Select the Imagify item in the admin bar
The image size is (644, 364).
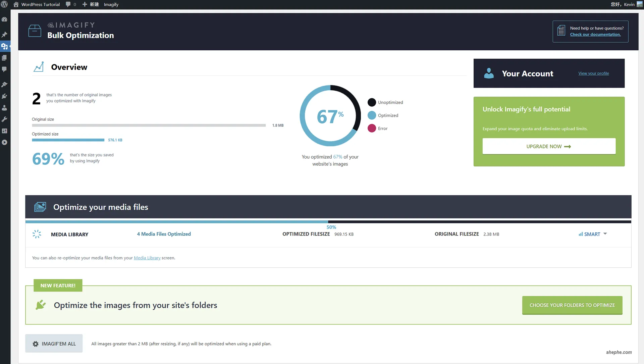click(x=111, y=4)
